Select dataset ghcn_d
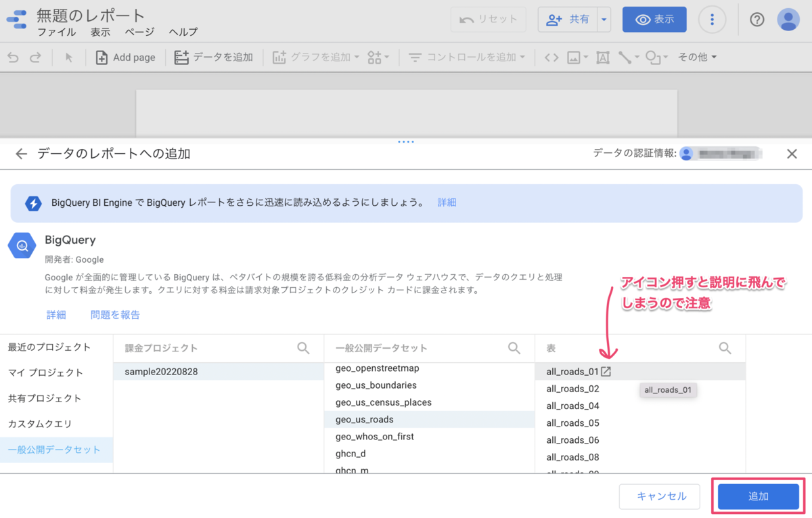Screen dimensions: 812x518 (430, 454)
